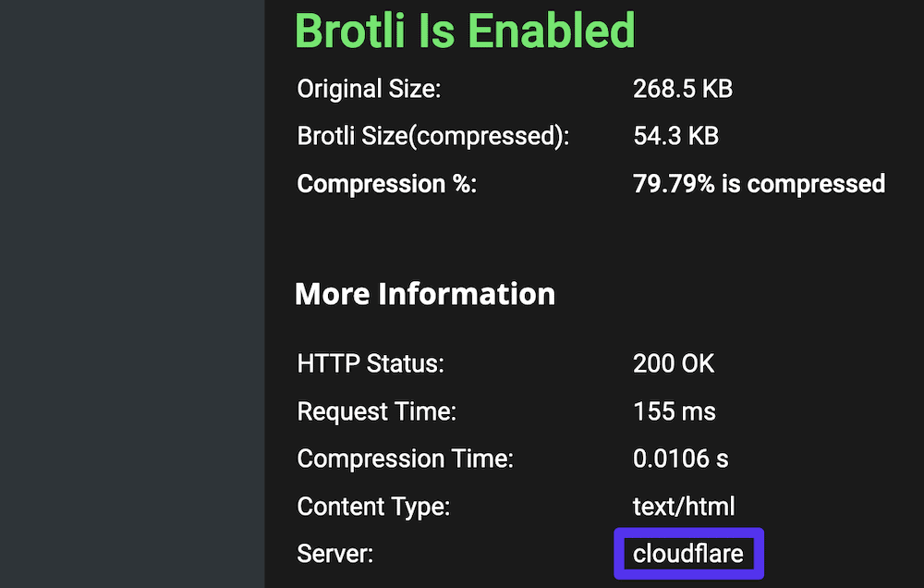This screenshot has height=588, width=924.
Task: Click the 268.5 KB value
Action: click(683, 90)
